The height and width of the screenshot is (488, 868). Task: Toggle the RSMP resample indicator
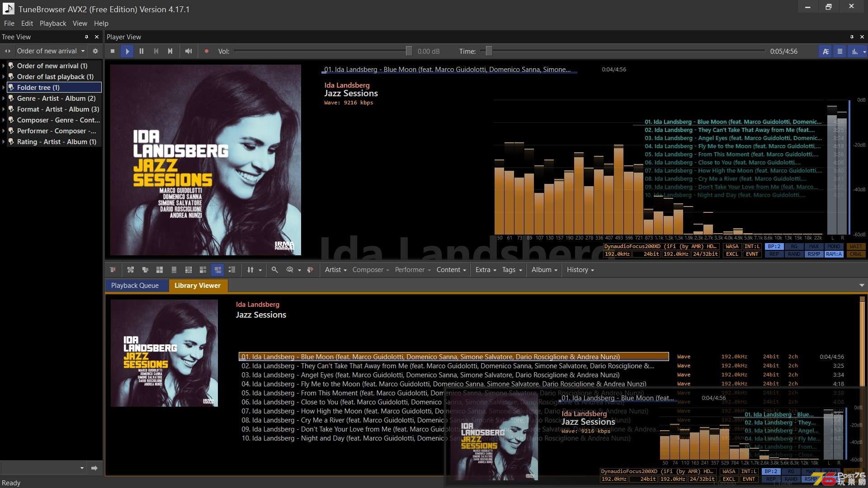click(x=814, y=254)
